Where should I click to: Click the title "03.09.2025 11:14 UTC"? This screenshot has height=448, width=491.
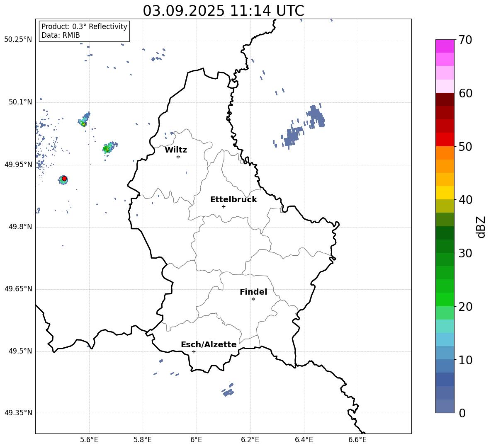click(x=223, y=11)
